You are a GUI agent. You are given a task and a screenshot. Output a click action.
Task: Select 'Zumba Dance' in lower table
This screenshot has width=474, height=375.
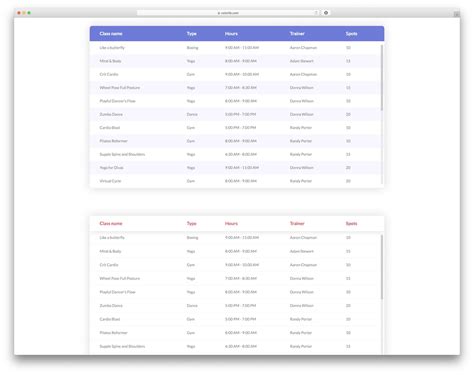point(111,306)
